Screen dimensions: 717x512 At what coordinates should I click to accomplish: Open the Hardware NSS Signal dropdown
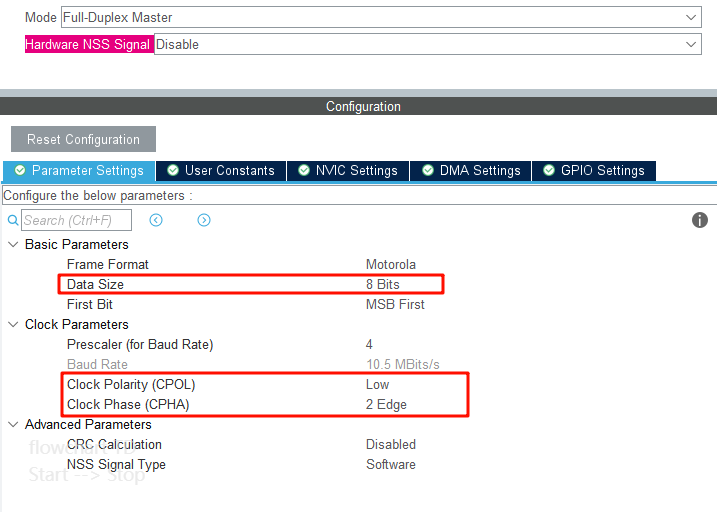(x=692, y=44)
